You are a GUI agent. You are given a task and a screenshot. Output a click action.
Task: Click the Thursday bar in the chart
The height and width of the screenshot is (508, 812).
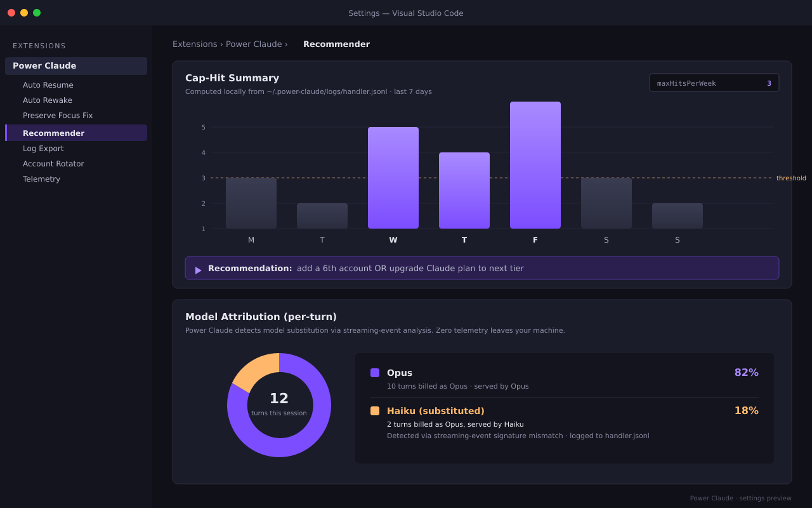click(464, 190)
